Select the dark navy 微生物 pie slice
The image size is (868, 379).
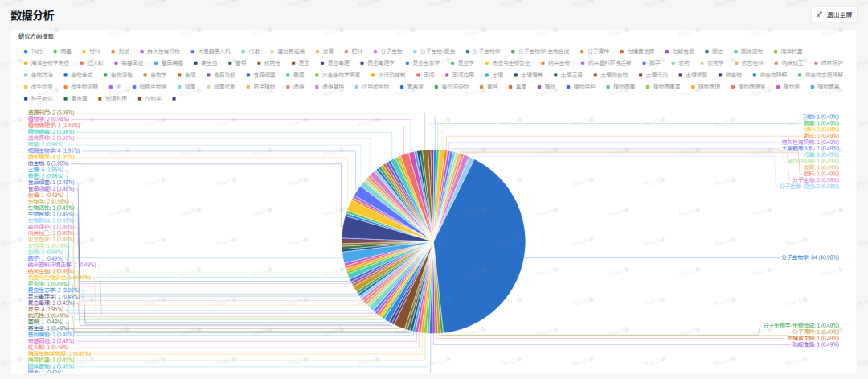(360, 227)
